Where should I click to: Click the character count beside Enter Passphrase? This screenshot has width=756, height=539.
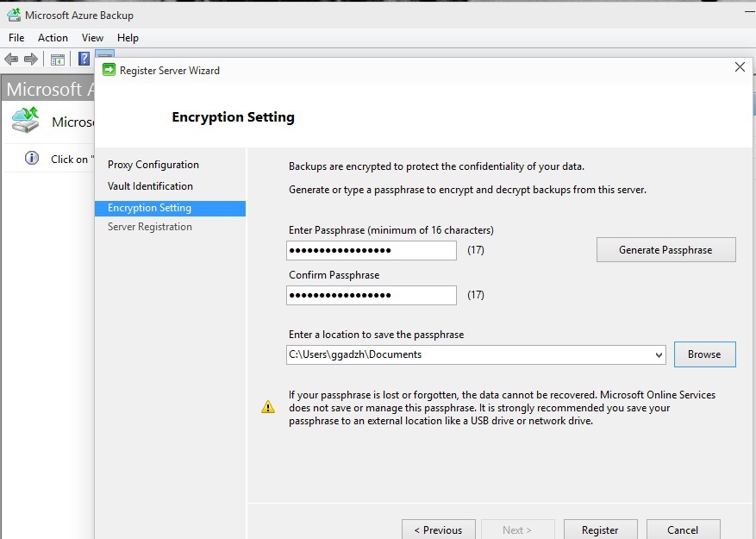475,250
